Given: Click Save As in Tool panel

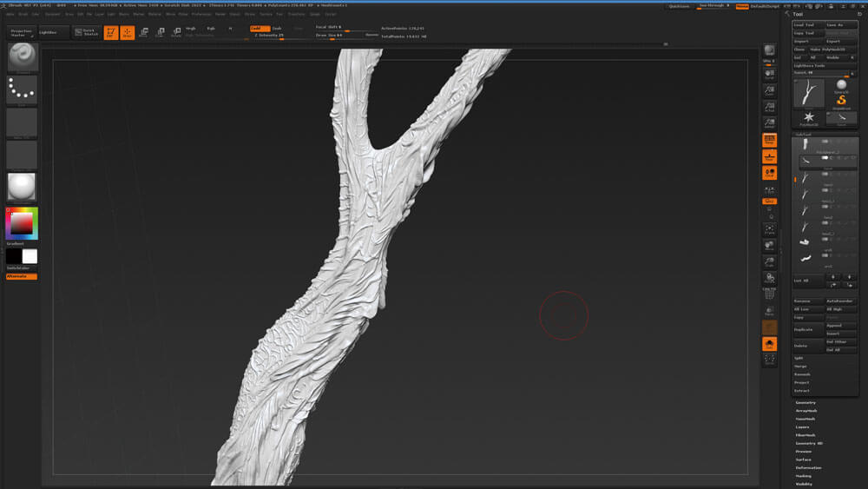Looking at the screenshot, I should click(x=841, y=25).
